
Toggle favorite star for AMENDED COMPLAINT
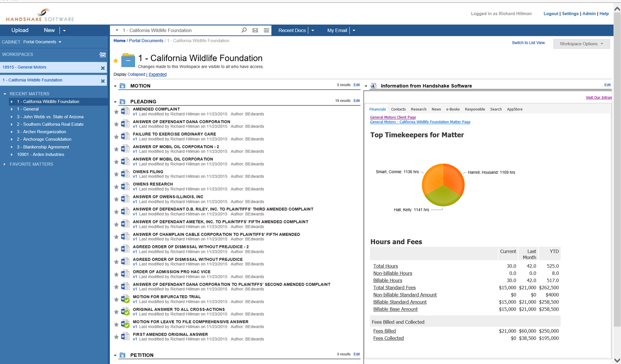coord(116,112)
